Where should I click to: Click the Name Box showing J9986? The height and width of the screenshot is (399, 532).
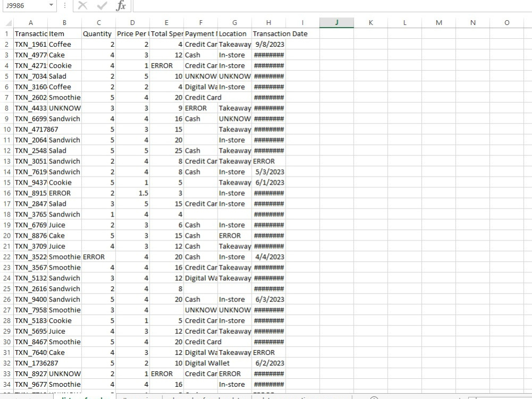(x=26, y=5)
